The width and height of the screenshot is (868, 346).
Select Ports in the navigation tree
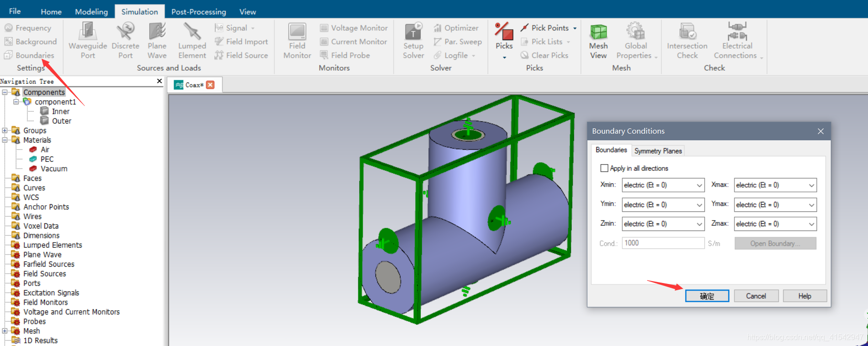click(x=32, y=283)
